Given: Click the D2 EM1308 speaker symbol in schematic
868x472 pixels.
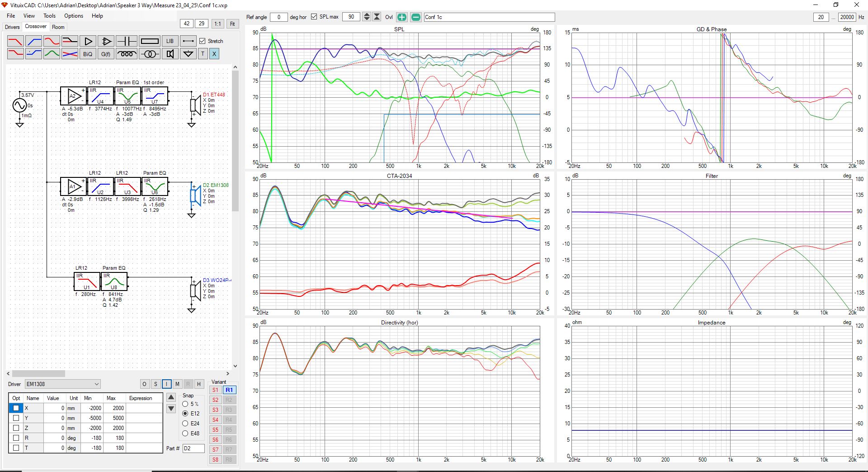Looking at the screenshot, I should (195, 196).
